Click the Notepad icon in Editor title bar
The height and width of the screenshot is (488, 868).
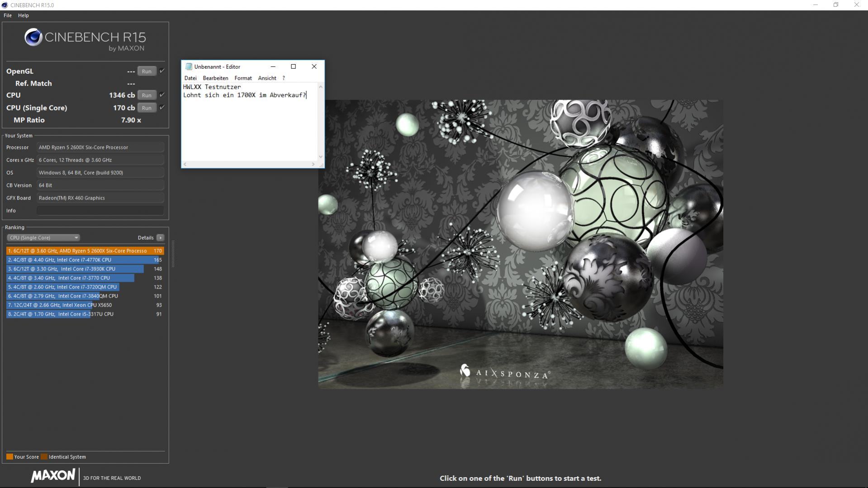coord(189,66)
